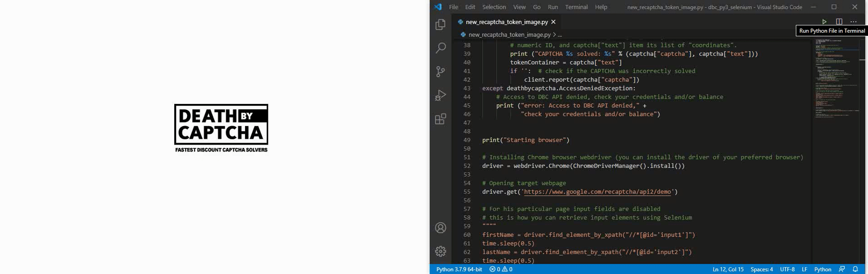Image resolution: width=868 pixels, height=274 pixels.
Task: Close the new_recaptcha_token_image.py tab
Action: [553, 22]
